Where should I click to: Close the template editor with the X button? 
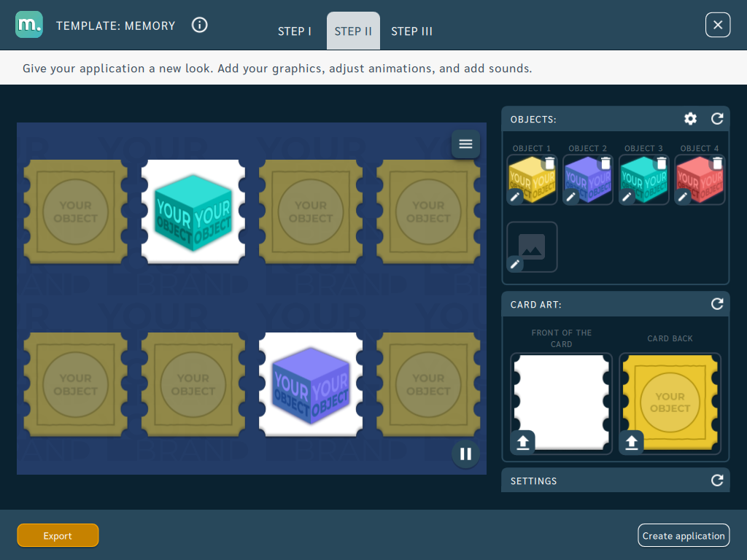pos(718,25)
